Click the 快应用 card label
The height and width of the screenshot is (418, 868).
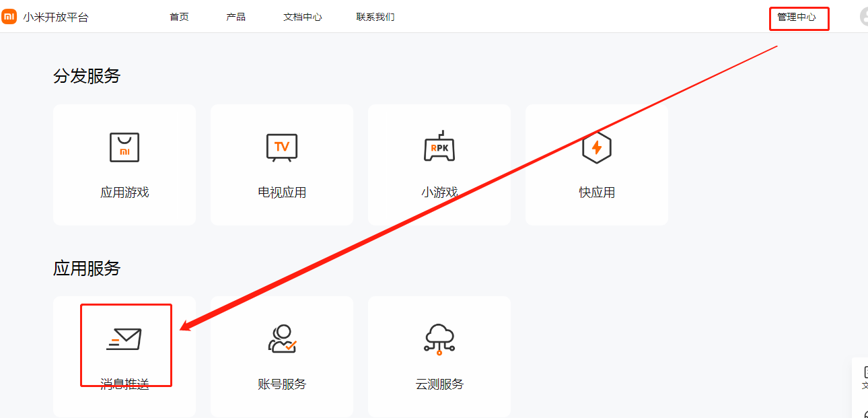coord(597,193)
